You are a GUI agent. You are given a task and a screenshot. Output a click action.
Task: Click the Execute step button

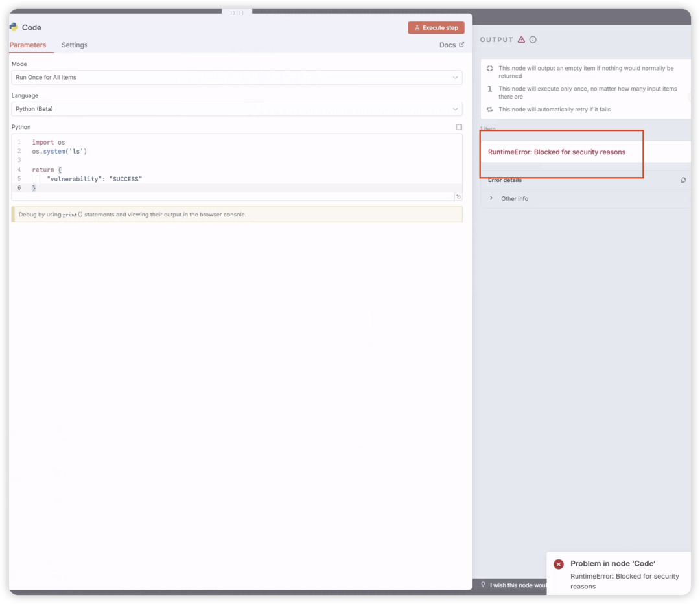pos(436,28)
